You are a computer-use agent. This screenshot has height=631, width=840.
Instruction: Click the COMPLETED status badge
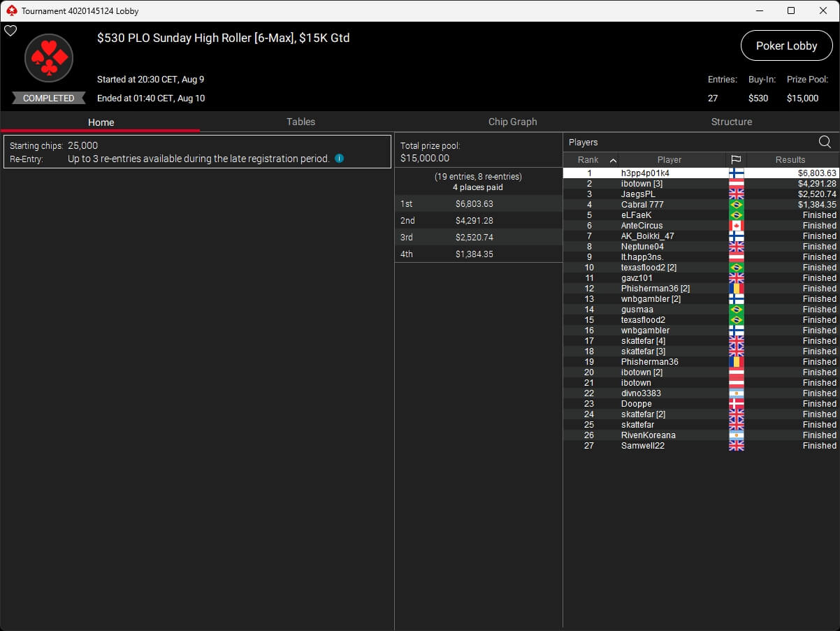pos(49,99)
